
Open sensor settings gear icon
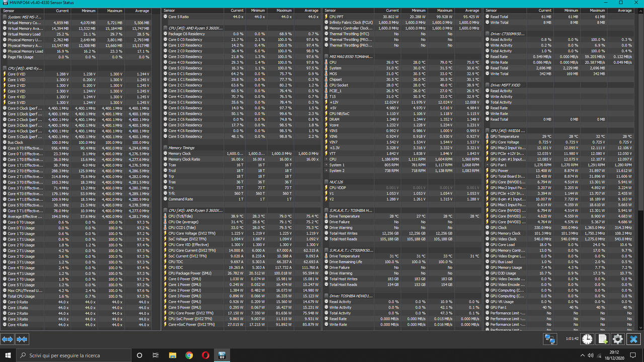point(618,339)
